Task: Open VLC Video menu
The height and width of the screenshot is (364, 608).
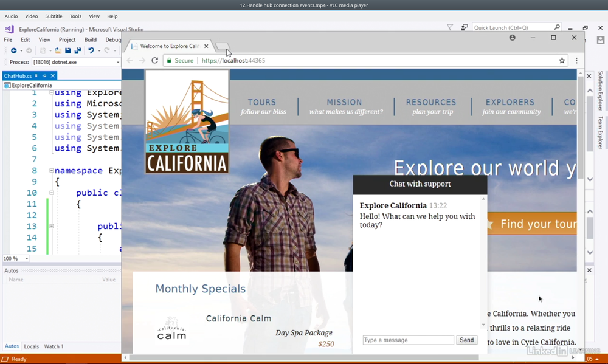Action: click(32, 16)
